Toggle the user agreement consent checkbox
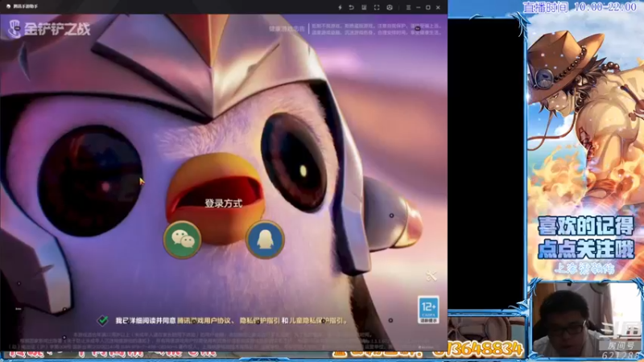Image resolution: width=644 pixels, height=362 pixels. pos(103,320)
